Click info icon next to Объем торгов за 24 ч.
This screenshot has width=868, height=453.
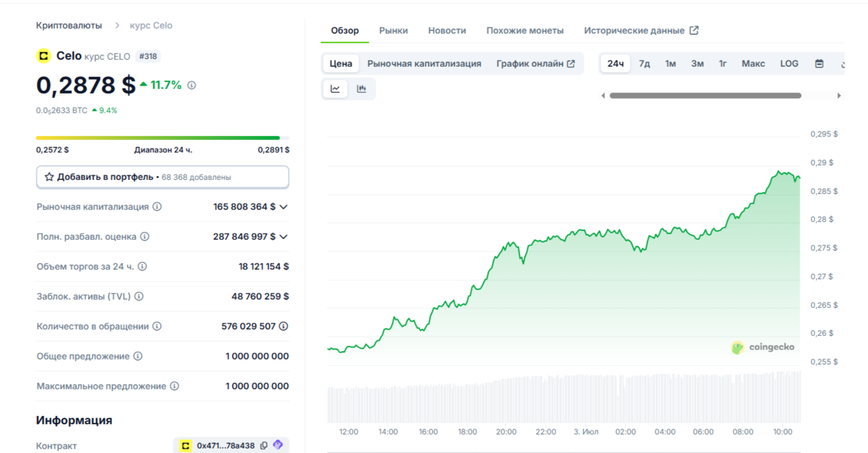click(x=143, y=267)
